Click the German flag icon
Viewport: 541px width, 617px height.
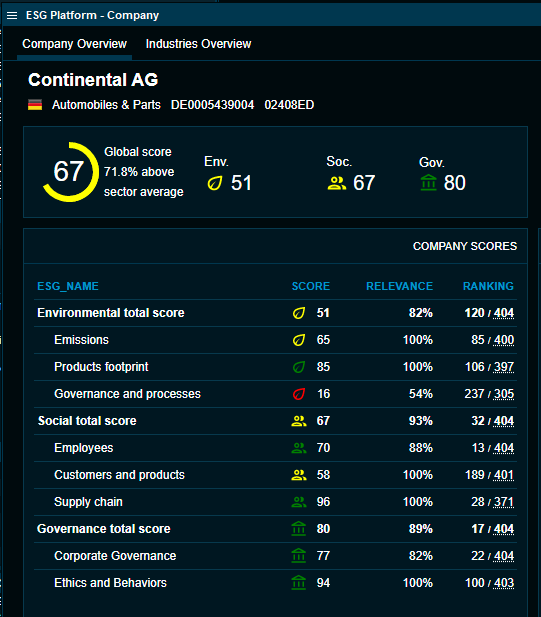click(35, 105)
